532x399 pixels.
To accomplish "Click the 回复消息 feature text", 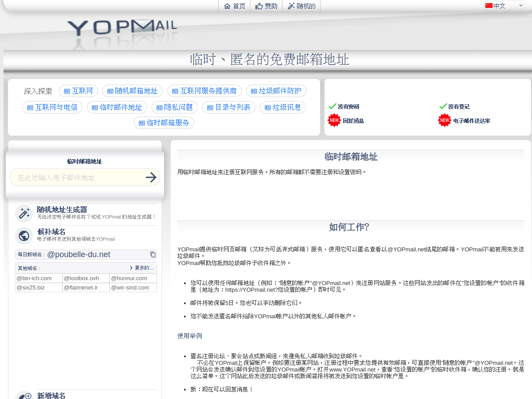I will click(x=353, y=121).
